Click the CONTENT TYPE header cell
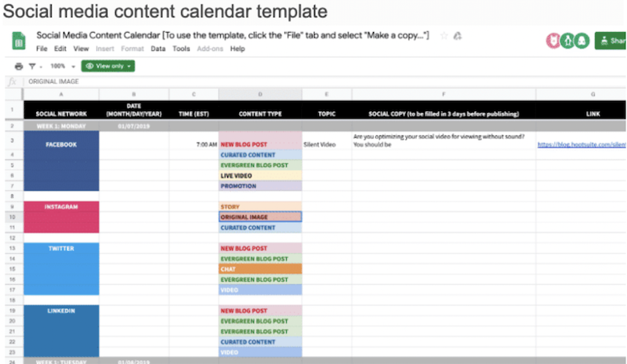This screenshot has width=627, height=364. point(260,110)
